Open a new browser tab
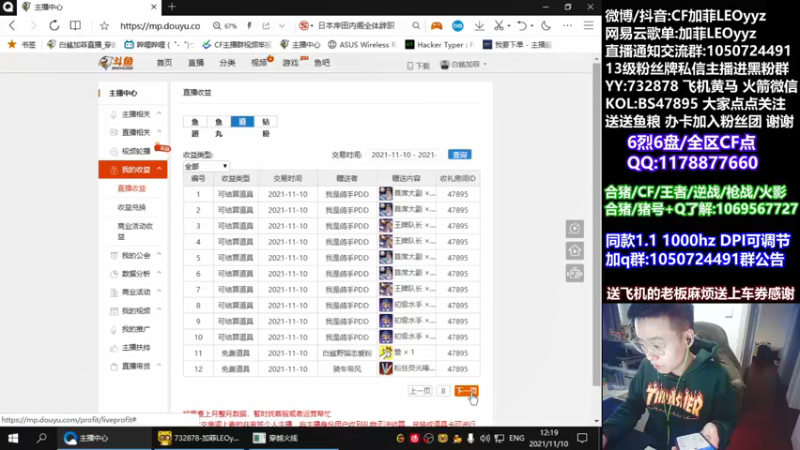Image resolution: width=800 pixels, height=450 pixels. [172, 7]
